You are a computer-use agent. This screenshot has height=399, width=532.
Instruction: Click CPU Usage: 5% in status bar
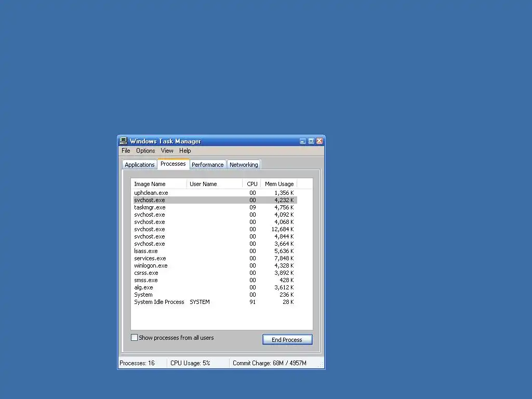(x=190, y=363)
